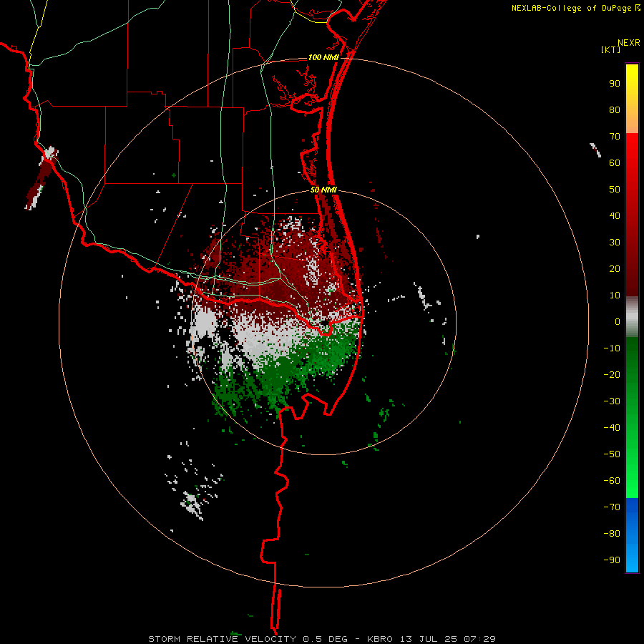644x644 pixels.
Task: Click the -50 value on the velocity scale
Action: pyautogui.click(x=612, y=454)
